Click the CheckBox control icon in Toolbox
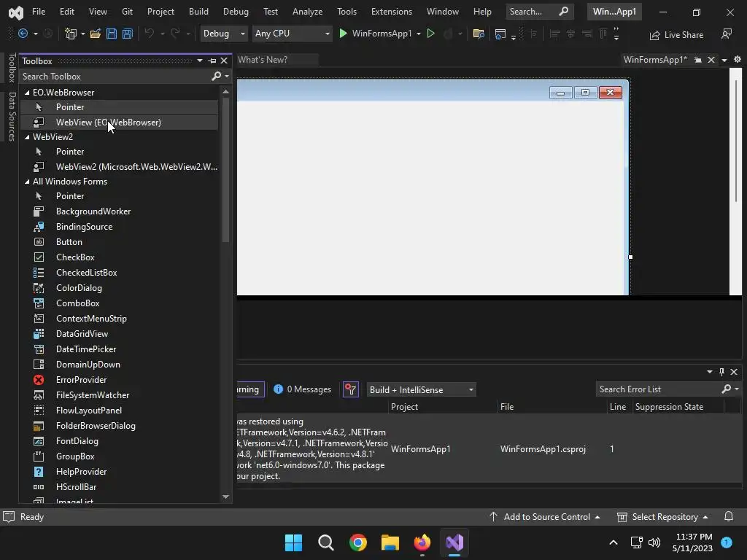This screenshot has height=560, width=747. coord(39,257)
